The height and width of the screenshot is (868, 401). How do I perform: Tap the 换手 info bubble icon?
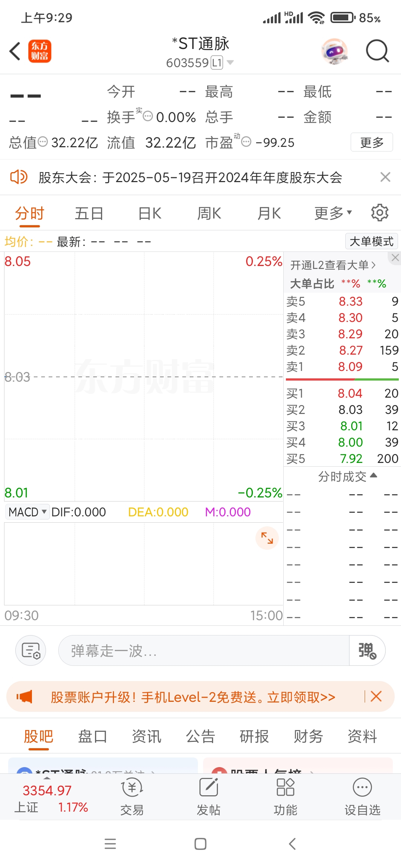click(x=148, y=116)
